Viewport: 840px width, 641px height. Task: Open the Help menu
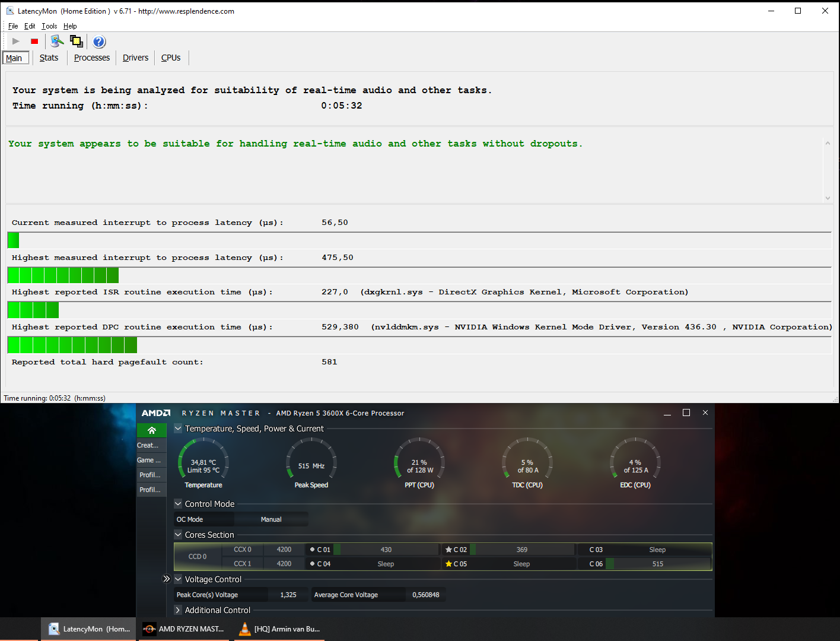point(70,26)
